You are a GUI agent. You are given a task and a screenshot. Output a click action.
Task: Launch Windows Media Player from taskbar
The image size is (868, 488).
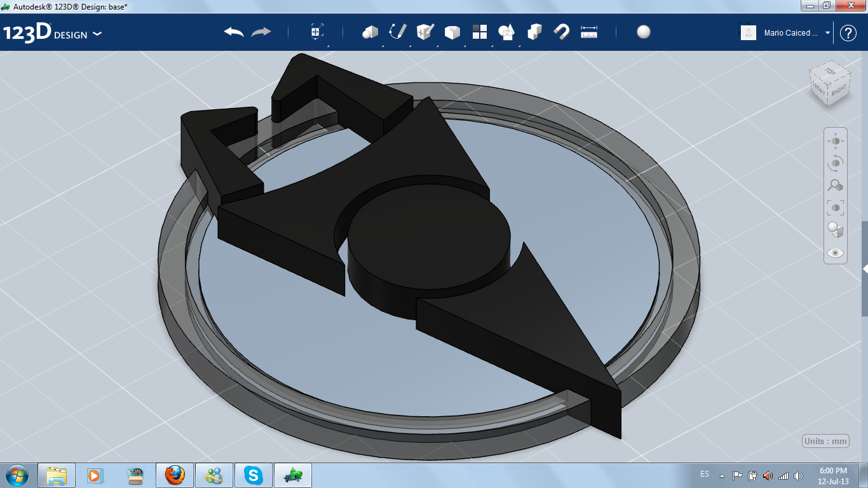click(x=95, y=475)
